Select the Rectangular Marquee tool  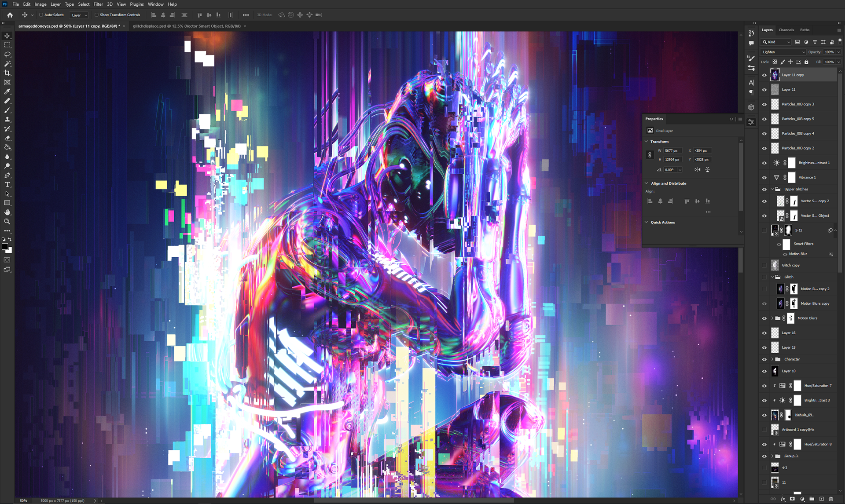pos(7,45)
